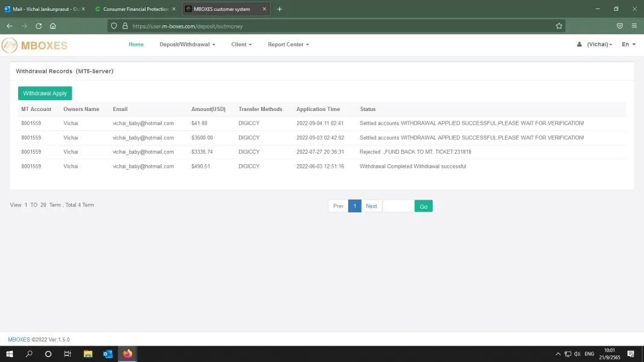Open File Explorer from the taskbar
Image resolution: width=644 pixels, height=362 pixels.
[x=88, y=354]
